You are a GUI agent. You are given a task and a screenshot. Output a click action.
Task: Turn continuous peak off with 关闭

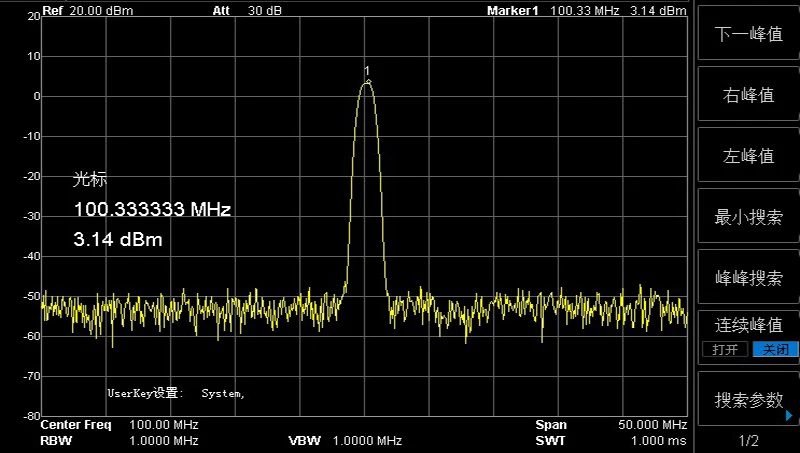[x=776, y=349]
